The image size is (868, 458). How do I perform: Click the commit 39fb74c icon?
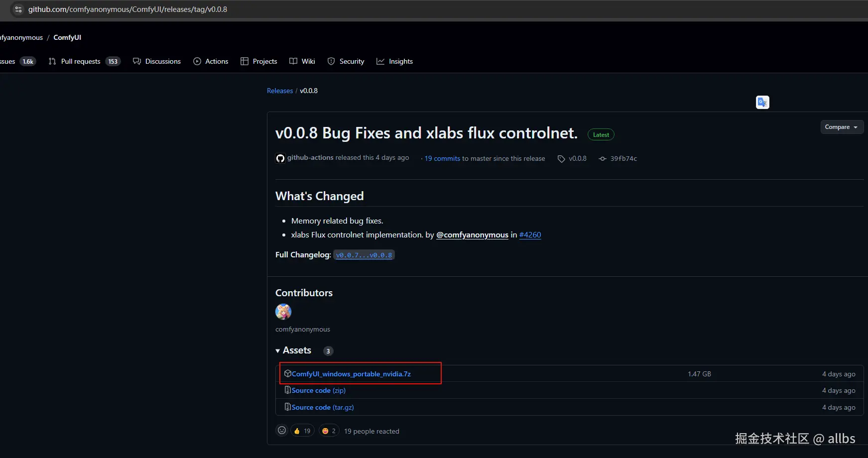pos(603,159)
